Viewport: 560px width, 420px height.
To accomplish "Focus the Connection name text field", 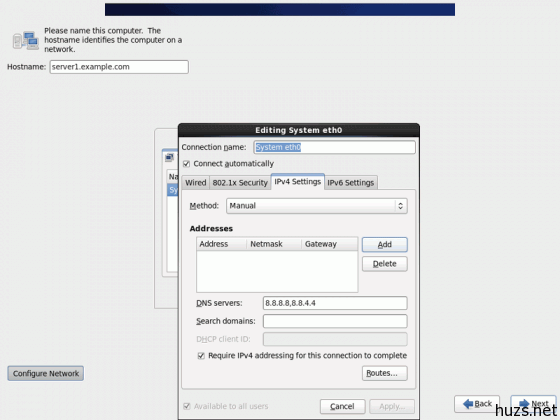I will 335,147.
